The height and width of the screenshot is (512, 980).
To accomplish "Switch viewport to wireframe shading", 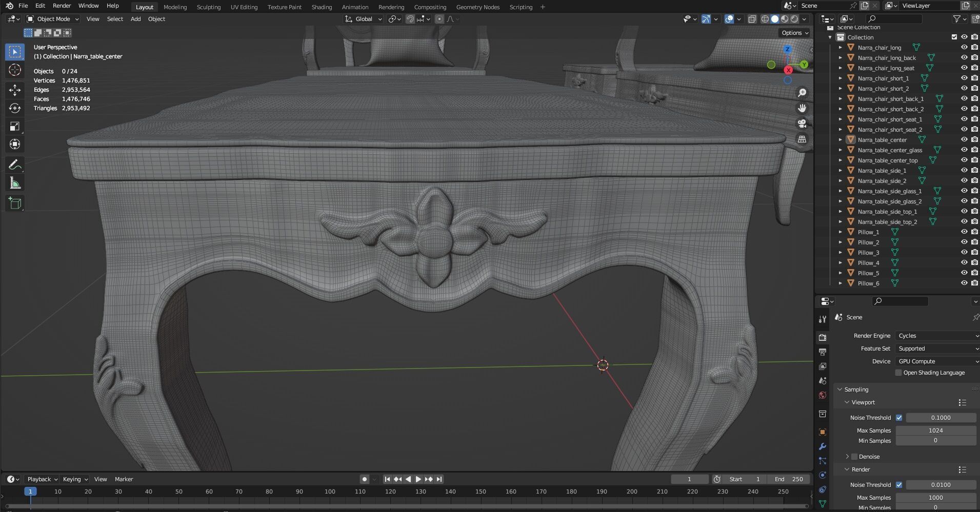I will coord(765,19).
